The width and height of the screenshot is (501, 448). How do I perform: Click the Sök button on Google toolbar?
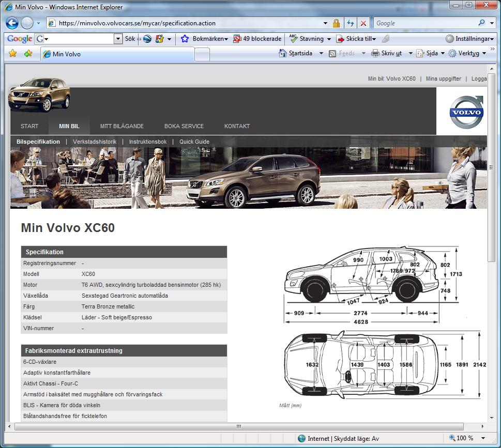pyautogui.click(x=130, y=39)
